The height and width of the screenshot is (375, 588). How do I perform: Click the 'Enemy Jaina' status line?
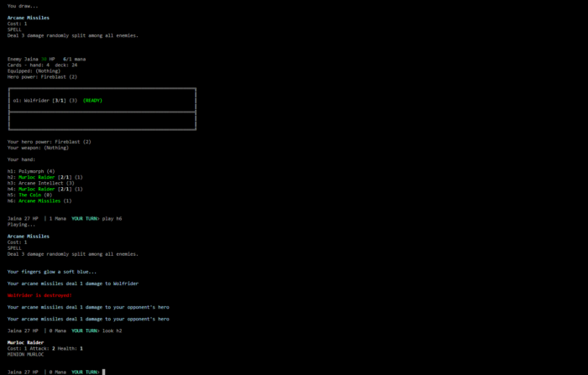(50, 59)
